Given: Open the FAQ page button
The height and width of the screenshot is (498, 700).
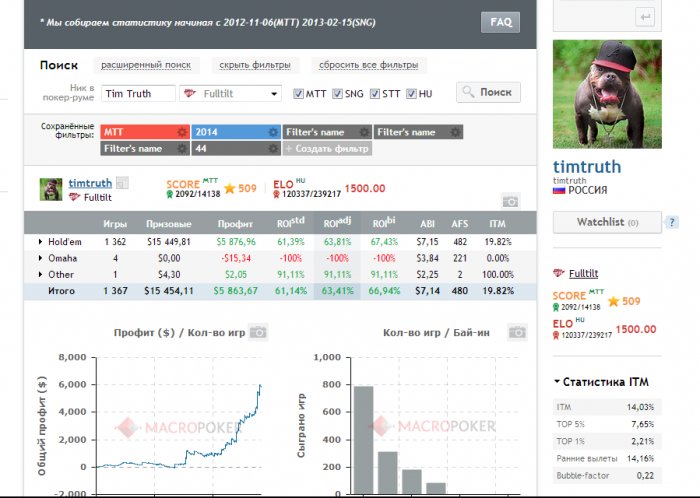Looking at the screenshot, I should (500, 21).
